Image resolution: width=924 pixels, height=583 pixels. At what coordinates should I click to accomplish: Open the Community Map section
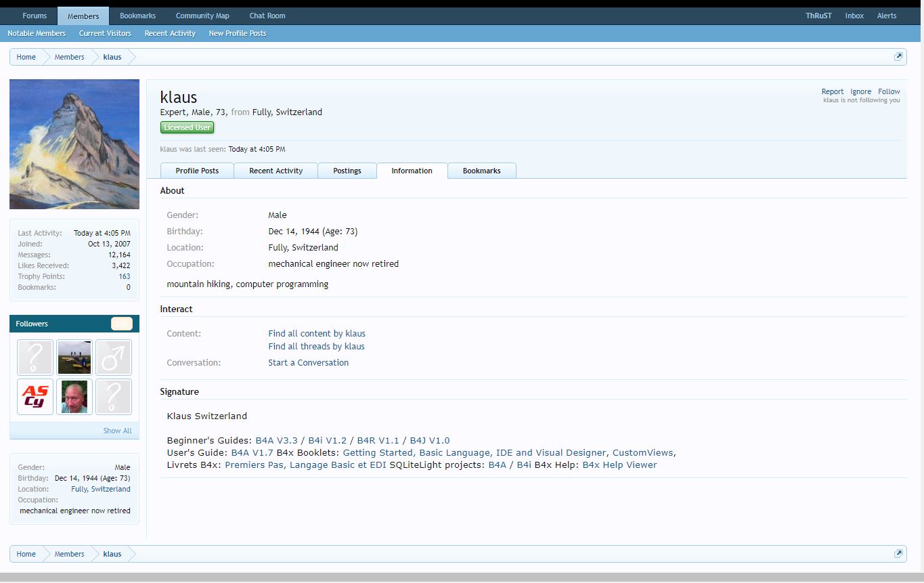click(202, 15)
